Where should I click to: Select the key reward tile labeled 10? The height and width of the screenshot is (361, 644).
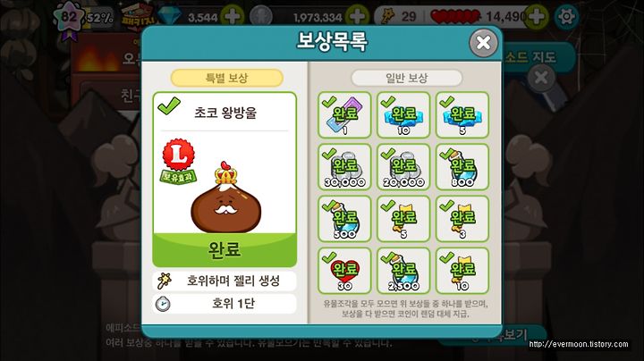462,271
